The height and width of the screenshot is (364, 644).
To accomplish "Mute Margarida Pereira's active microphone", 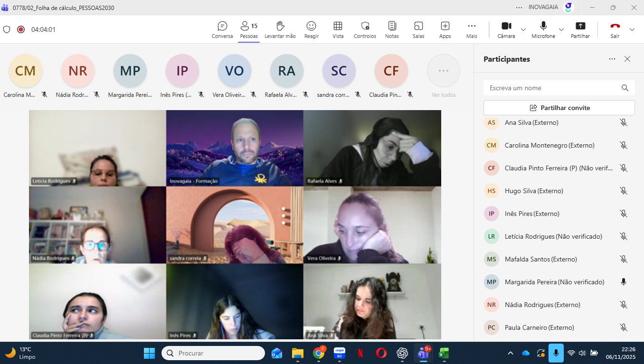I will [x=624, y=282].
